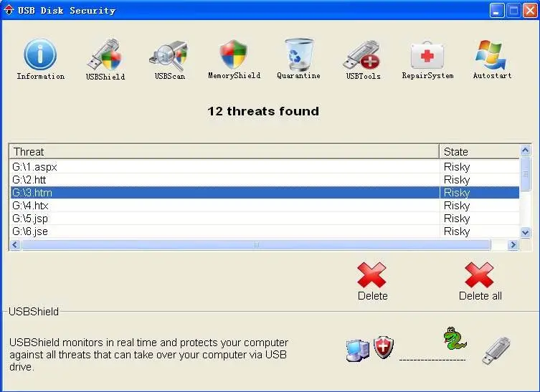This screenshot has height=392, width=540.
Task: Click the horizontal scrollbar thumb
Action: point(256,244)
